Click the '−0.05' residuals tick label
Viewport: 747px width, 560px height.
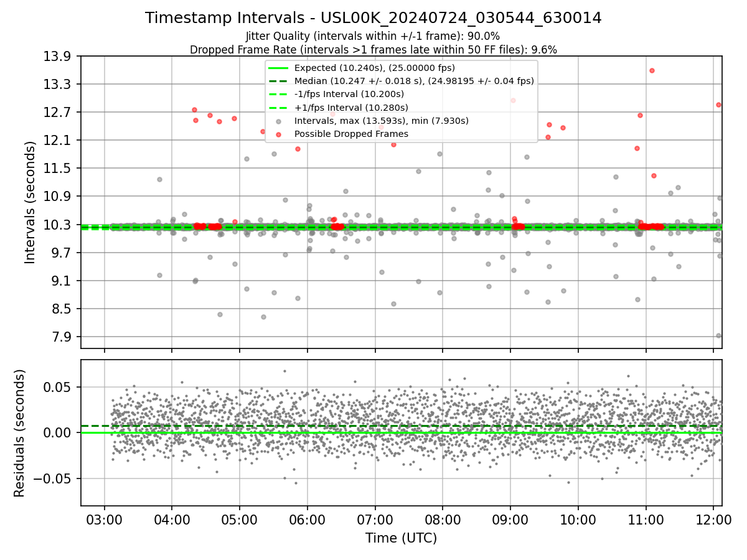(54, 478)
